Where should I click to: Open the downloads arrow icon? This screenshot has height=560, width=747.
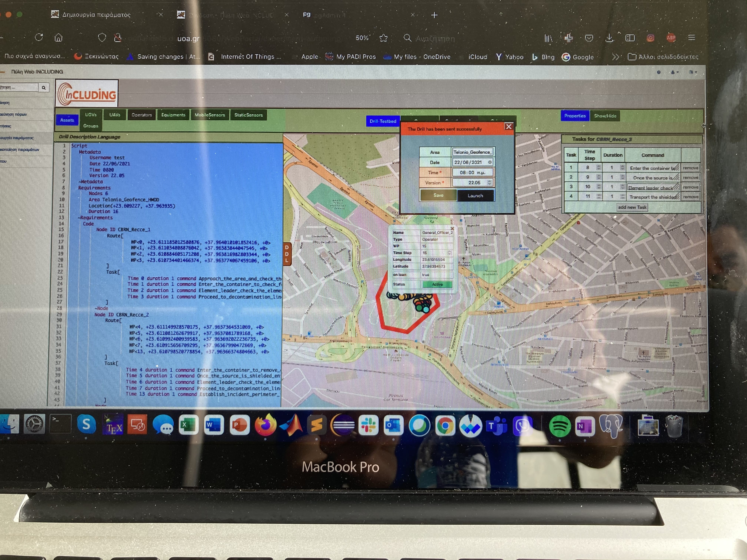click(x=609, y=38)
